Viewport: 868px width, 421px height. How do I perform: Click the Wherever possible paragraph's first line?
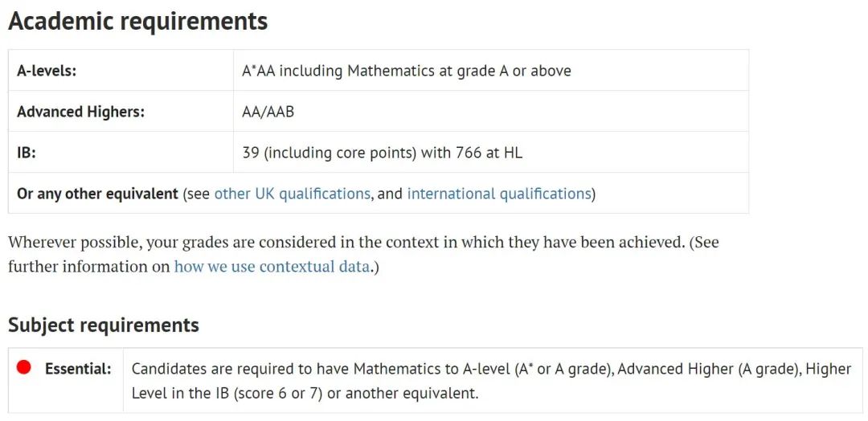click(364, 243)
